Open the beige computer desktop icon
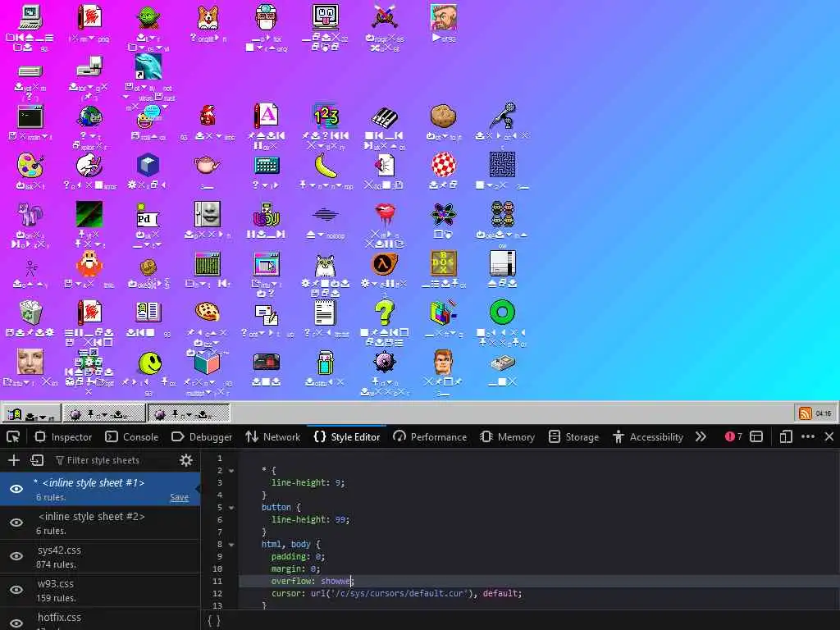Image resolution: width=840 pixels, height=630 pixels. click(30, 18)
